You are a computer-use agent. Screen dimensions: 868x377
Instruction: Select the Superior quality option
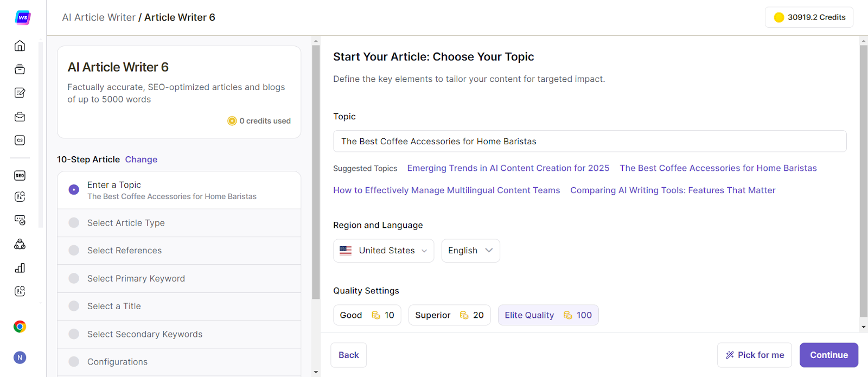pos(449,315)
